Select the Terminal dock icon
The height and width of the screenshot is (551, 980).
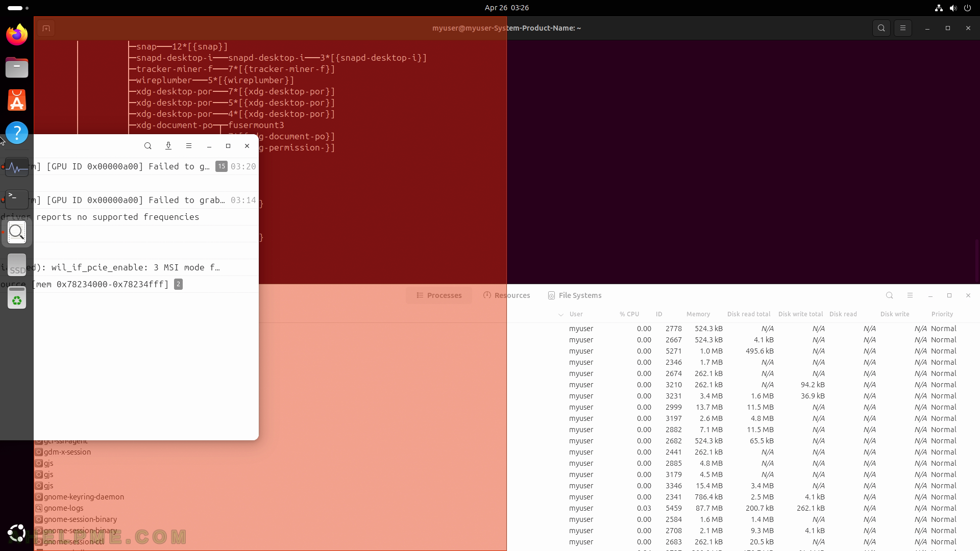(x=17, y=199)
